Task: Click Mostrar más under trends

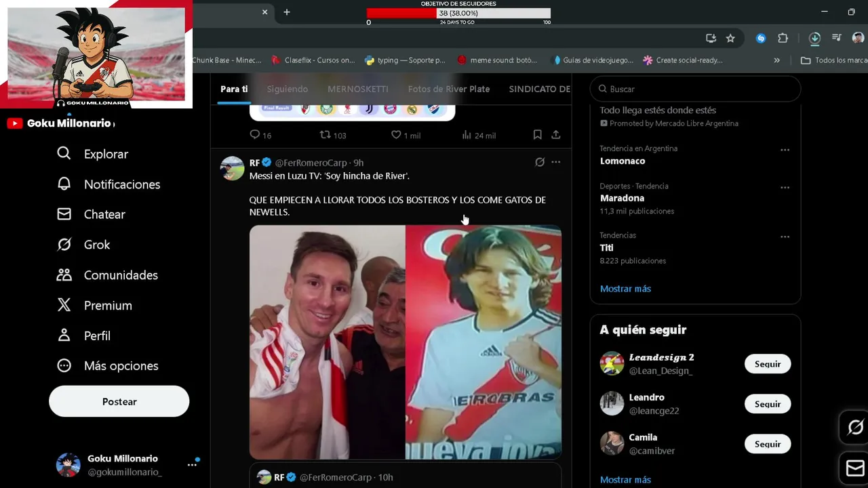Action: (x=625, y=289)
